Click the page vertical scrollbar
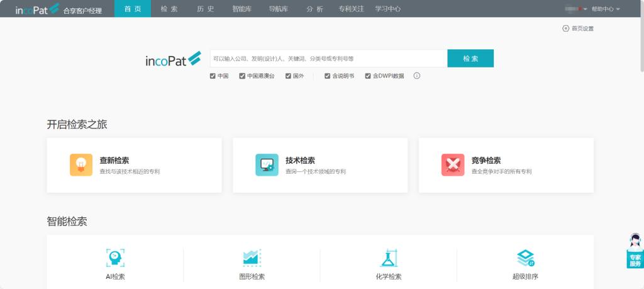The image size is (644, 289). (641, 37)
